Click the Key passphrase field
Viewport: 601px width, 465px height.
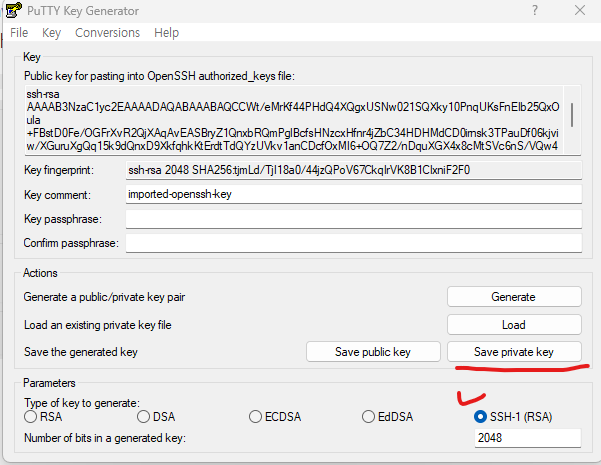click(354, 219)
